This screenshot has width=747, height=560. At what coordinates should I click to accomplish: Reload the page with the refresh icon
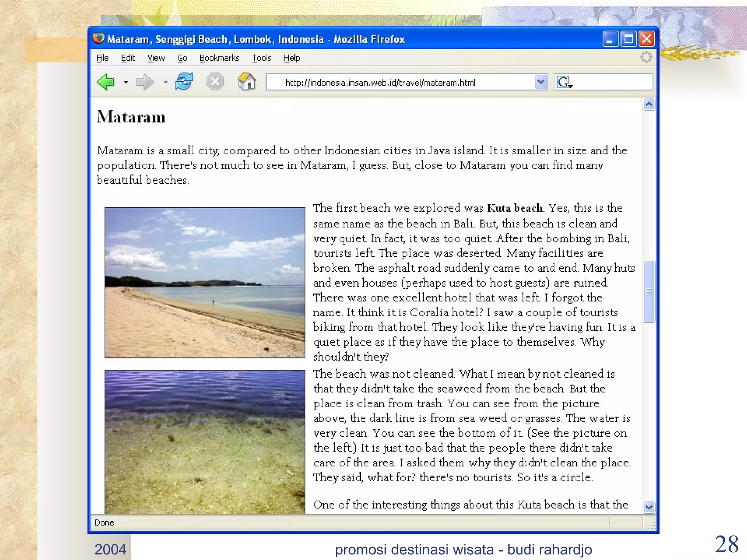click(184, 81)
